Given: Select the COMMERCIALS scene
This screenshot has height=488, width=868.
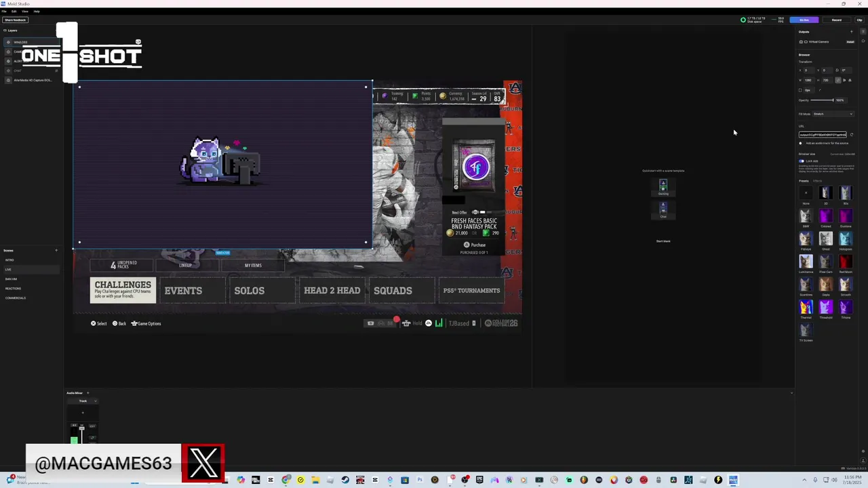Looking at the screenshot, I should (31, 298).
